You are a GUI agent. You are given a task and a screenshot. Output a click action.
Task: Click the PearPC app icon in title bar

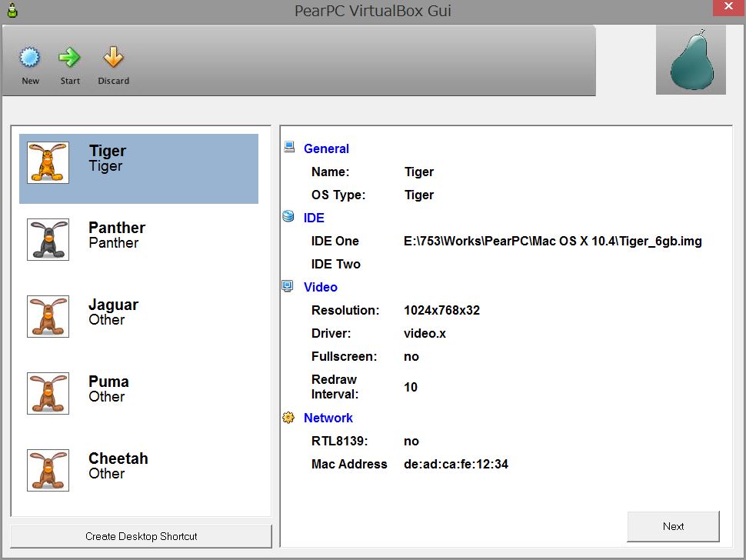(12, 10)
